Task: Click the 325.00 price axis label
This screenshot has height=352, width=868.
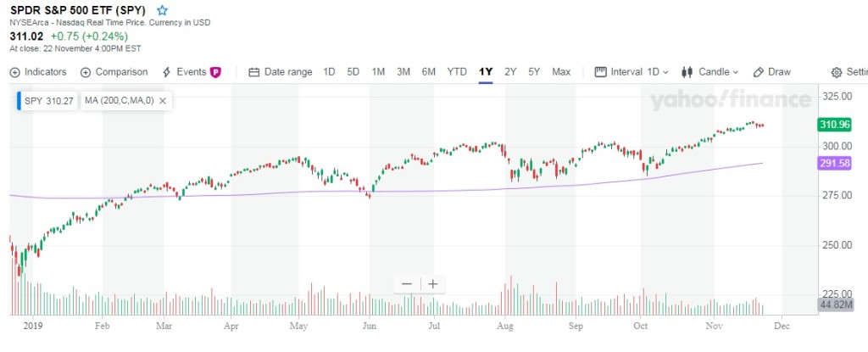Action: pyautogui.click(x=837, y=97)
